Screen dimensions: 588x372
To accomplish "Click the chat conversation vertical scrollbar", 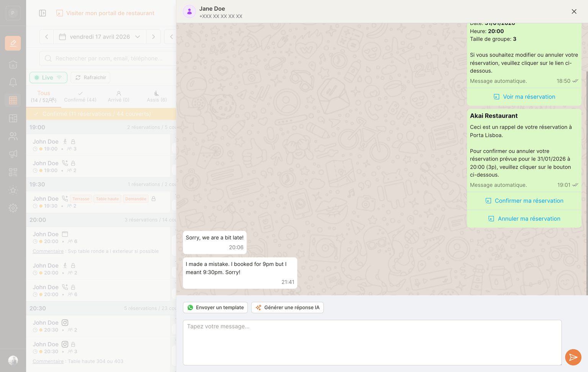I will pyautogui.click(x=586, y=184).
